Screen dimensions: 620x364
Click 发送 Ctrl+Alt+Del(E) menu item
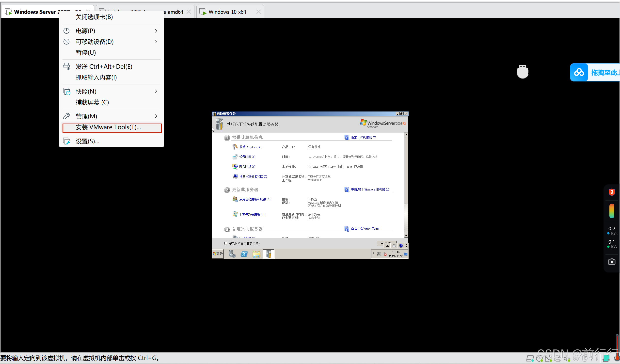(x=104, y=66)
